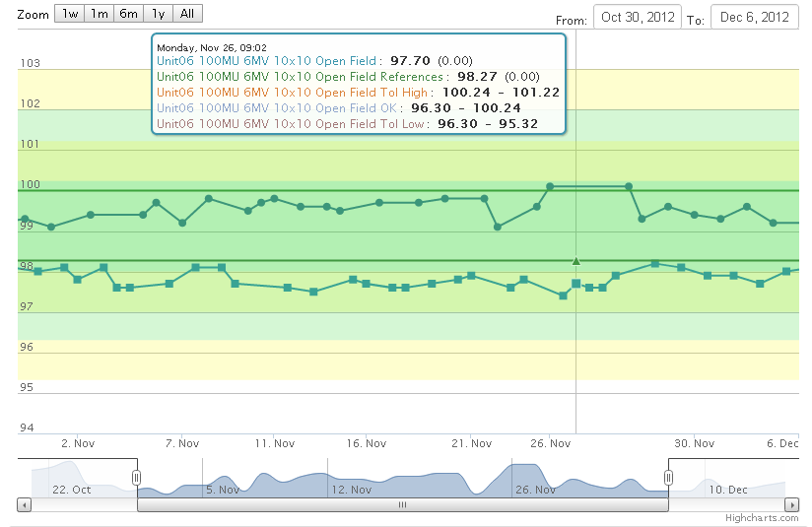The image size is (812, 527).
Task: Click the 102 y-axis label
Action: coord(30,103)
